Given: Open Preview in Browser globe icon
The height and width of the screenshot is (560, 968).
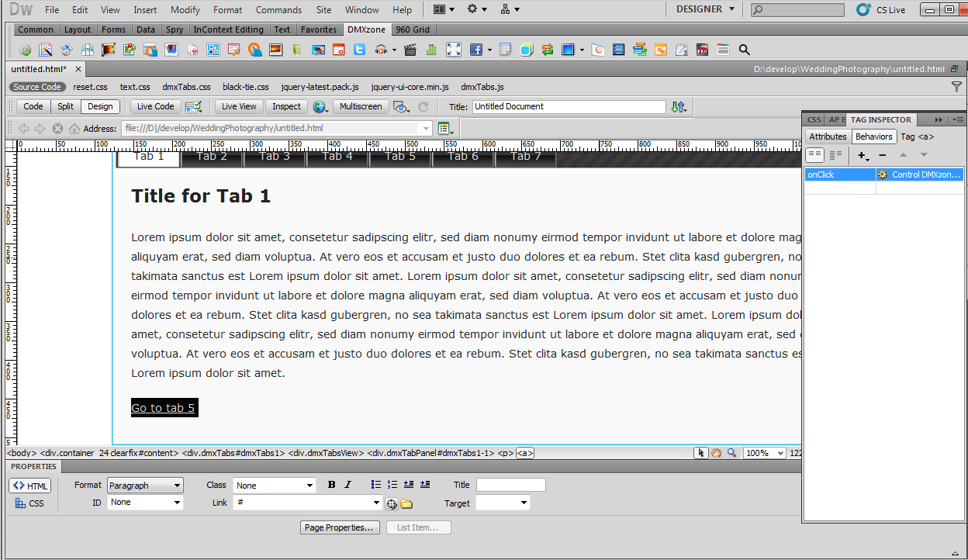Looking at the screenshot, I should [x=320, y=106].
